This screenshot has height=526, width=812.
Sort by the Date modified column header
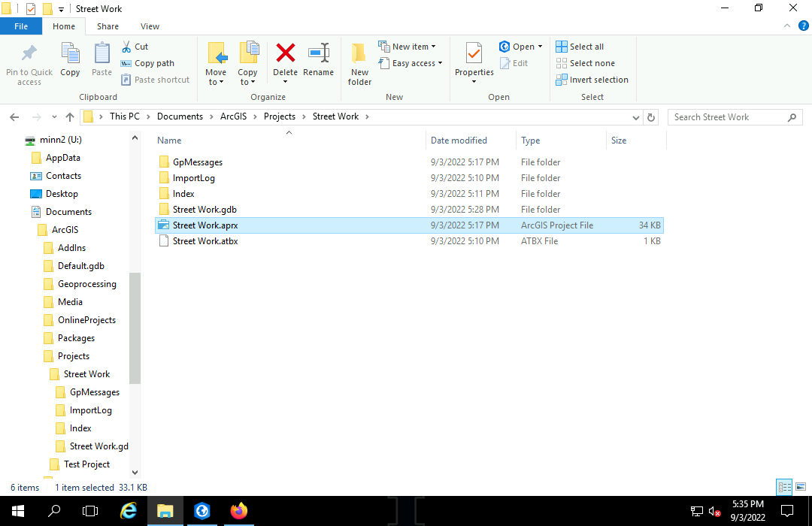[x=459, y=141]
